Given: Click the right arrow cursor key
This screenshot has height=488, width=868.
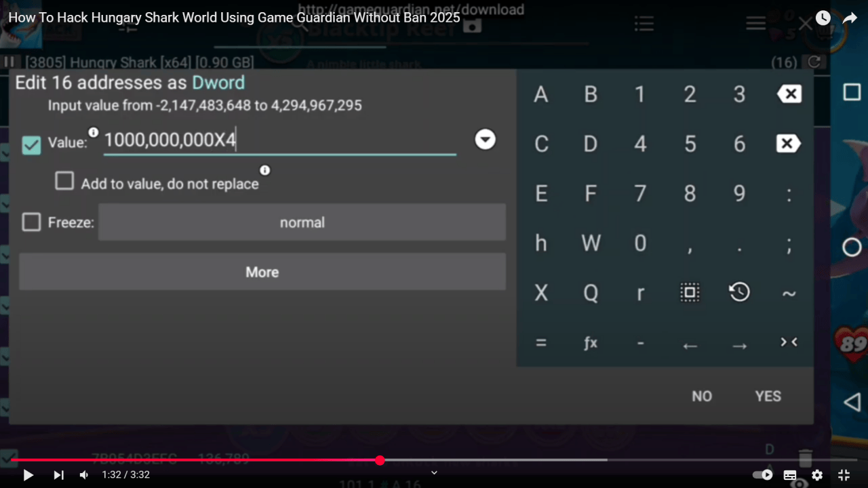Looking at the screenshot, I should (x=739, y=346).
